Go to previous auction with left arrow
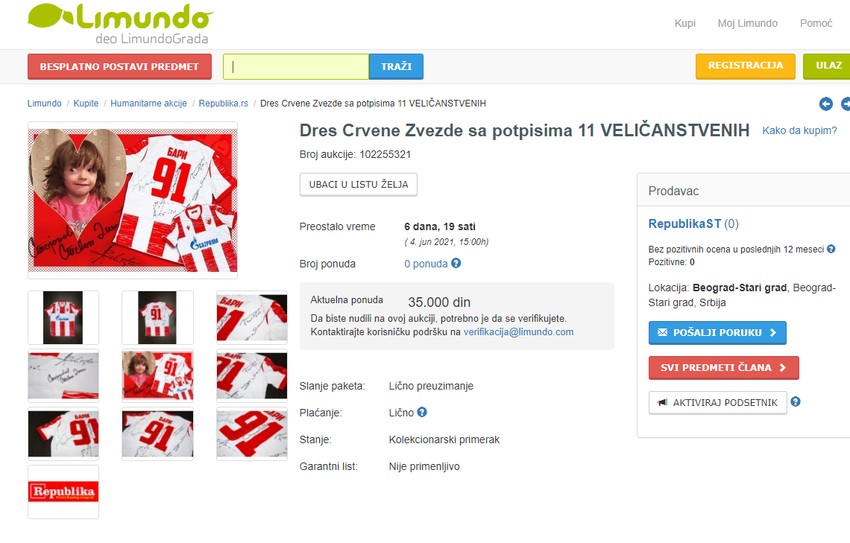The image size is (850, 543). point(826,104)
